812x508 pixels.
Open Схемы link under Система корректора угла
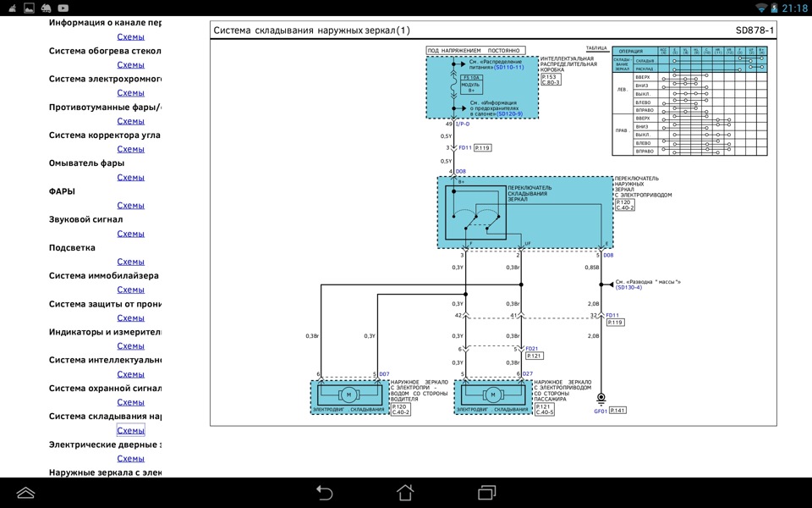[x=130, y=149]
